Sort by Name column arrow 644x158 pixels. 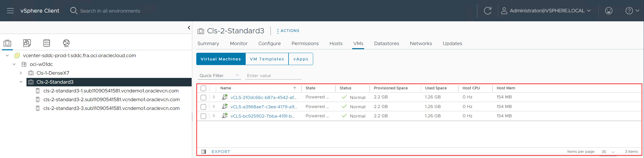pos(295,88)
